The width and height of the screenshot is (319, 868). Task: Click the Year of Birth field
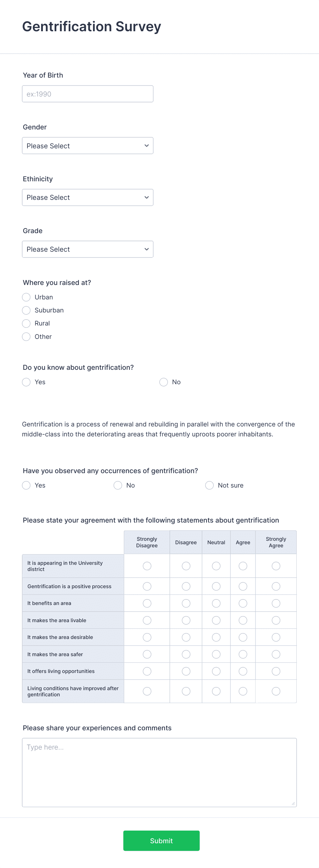[87, 94]
